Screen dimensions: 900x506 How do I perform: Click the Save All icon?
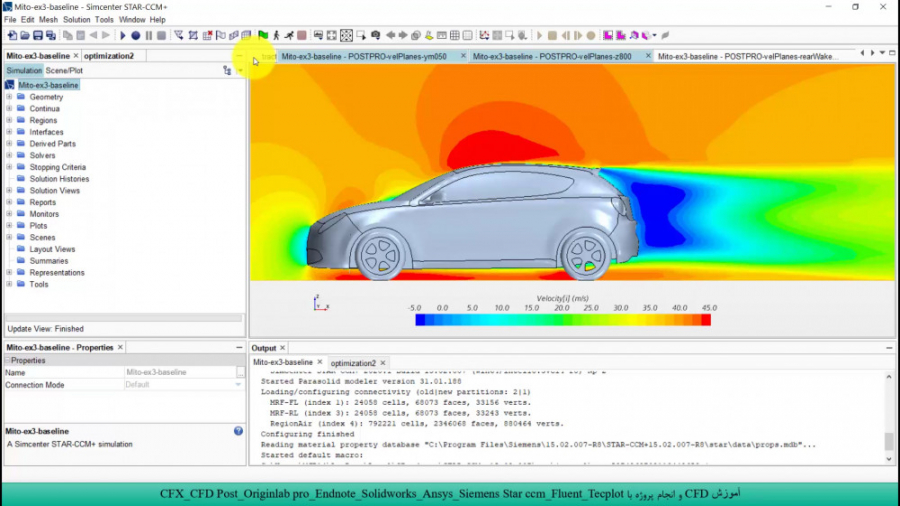pyautogui.click(x=51, y=36)
